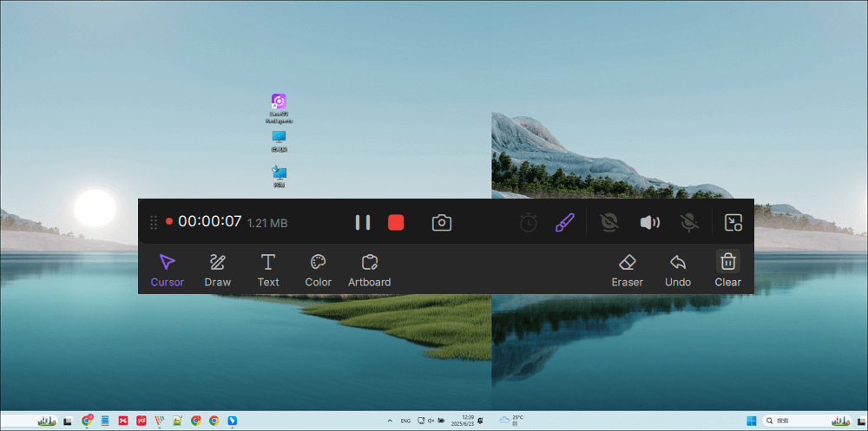The image size is (868, 431).
Task: Stop the recording with the red square
Action: pyautogui.click(x=396, y=222)
